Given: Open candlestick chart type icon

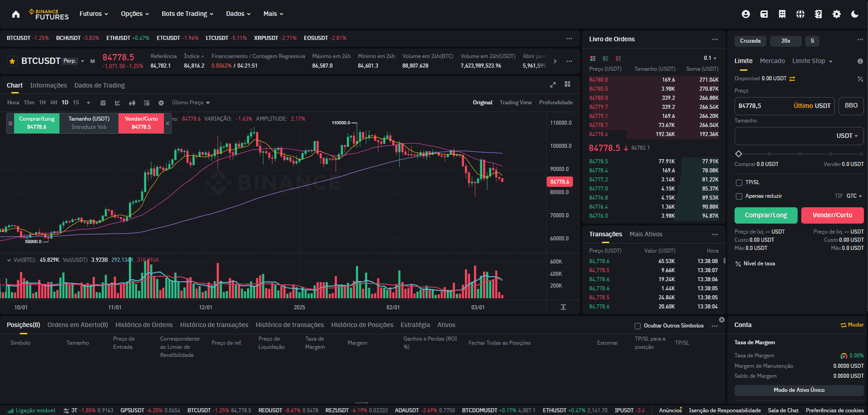Looking at the screenshot, I should point(132,103).
